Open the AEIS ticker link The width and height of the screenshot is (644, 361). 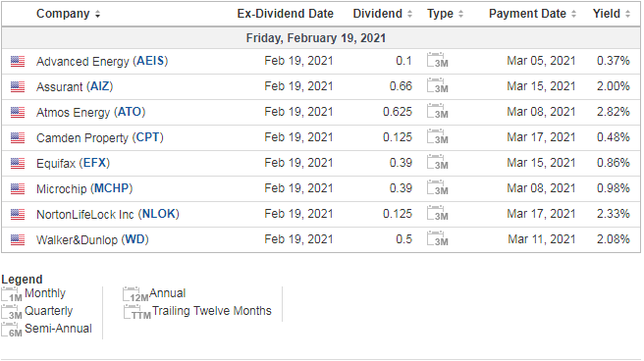[x=150, y=61]
